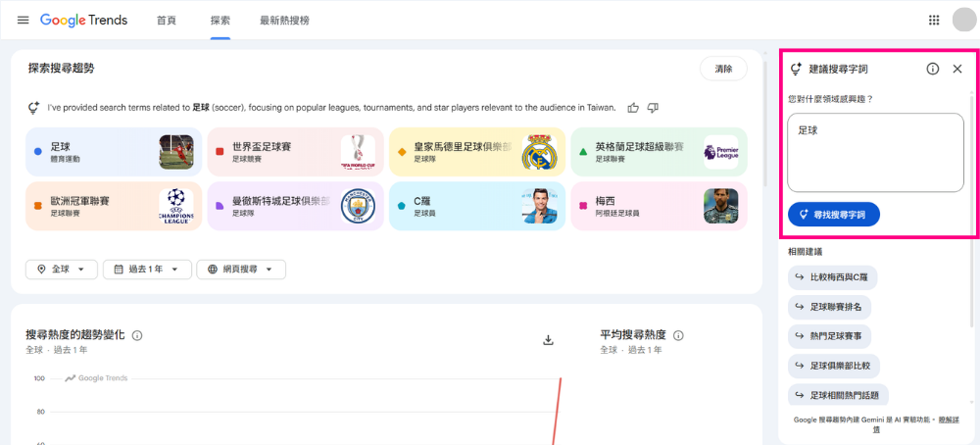Click the help icon beside 搜尋熱度的趨勢變化
The image size is (980, 445).
pos(137,335)
